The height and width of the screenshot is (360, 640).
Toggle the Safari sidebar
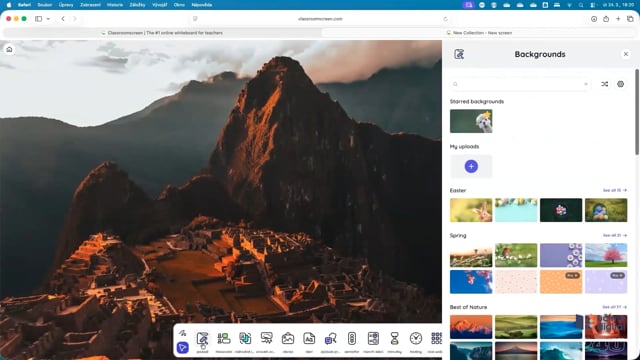click(x=38, y=19)
